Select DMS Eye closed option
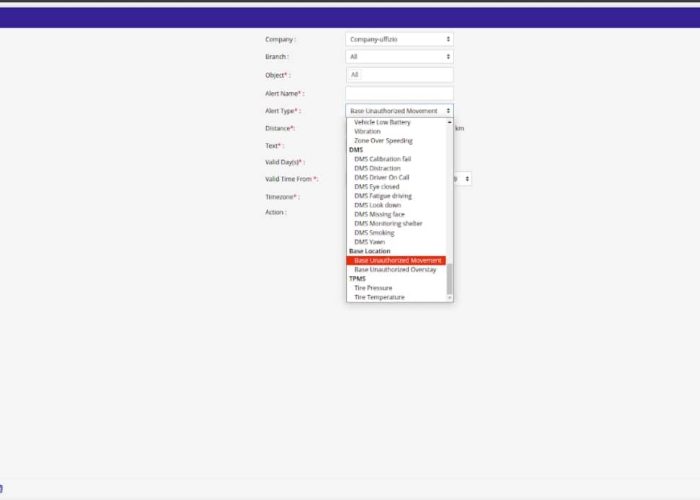Screen dimensions: 700x500 coord(376,186)
